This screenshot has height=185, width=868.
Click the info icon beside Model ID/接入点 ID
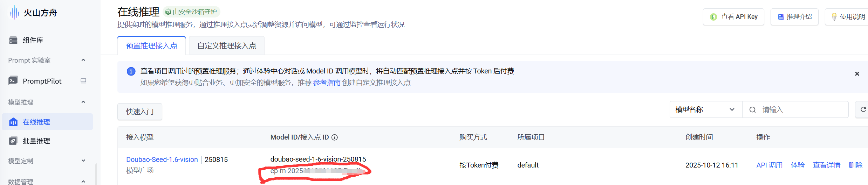click(335, 137)
